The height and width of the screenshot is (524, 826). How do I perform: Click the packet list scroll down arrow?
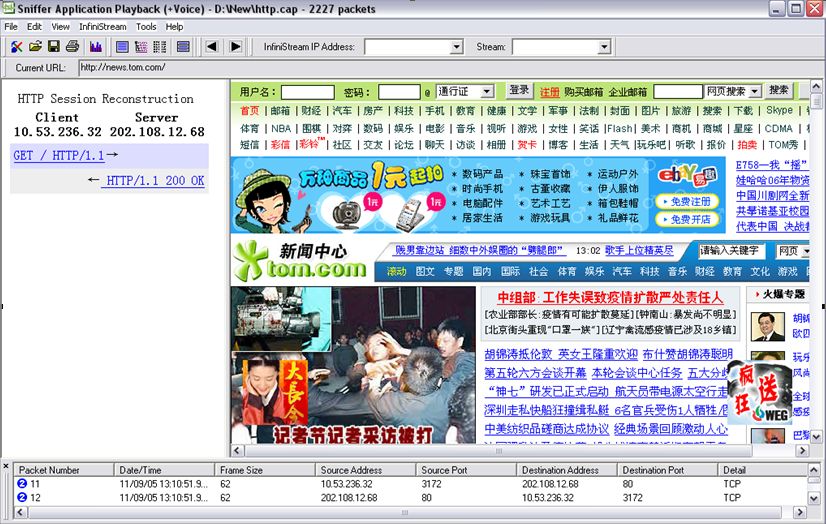coord(814,498)
